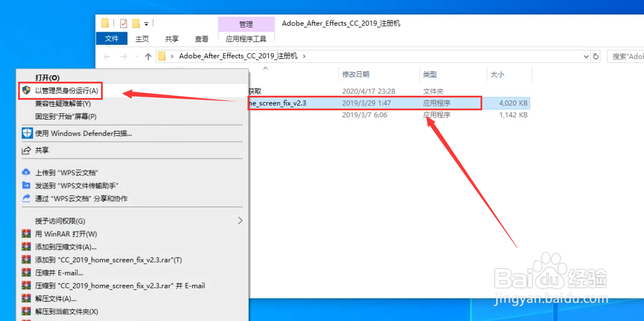The width and height of the screenshot is (644, 321).
Task: Scan with Windows Defender entry
Action: [x=83, y=134]
